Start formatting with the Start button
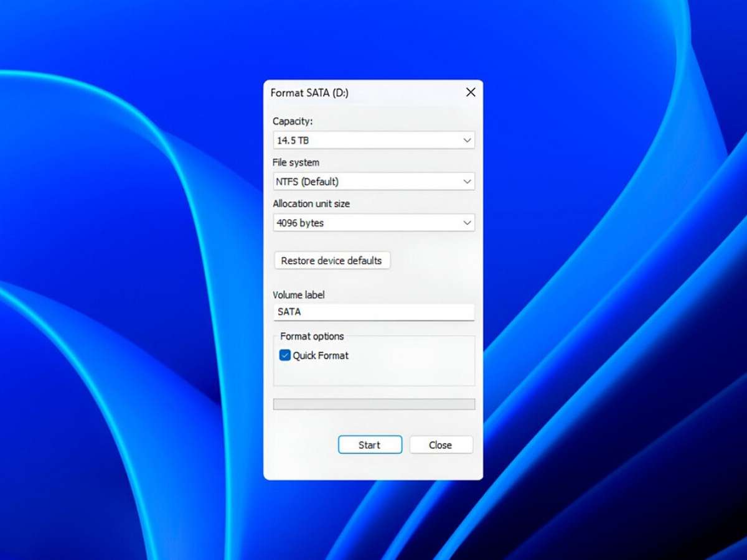Viewport: 747px width, 560px height. tap(370, 445)
